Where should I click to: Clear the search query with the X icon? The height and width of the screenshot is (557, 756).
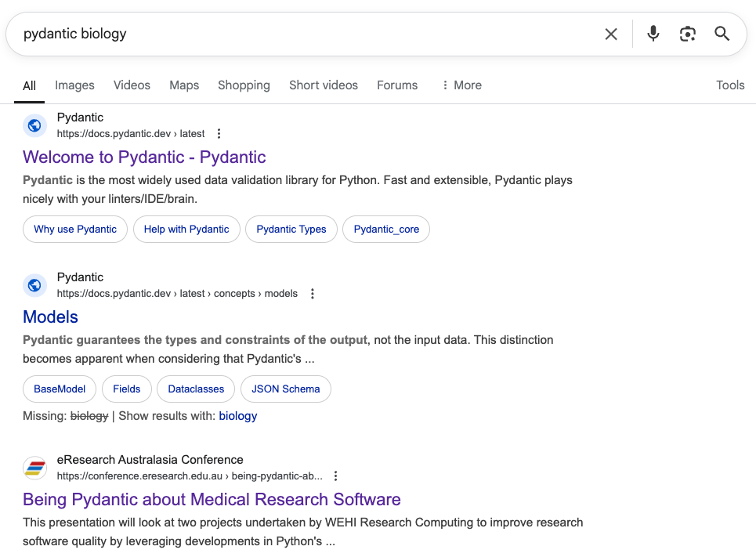[611, 34]
